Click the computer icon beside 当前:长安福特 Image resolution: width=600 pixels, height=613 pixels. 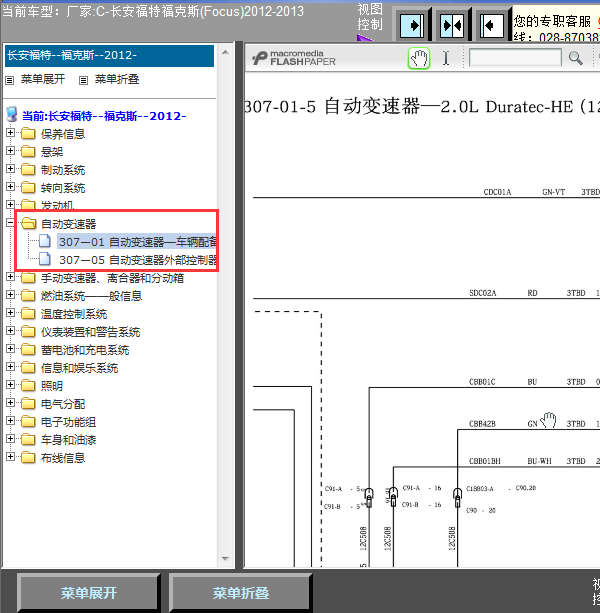click(x=12, y=115)
